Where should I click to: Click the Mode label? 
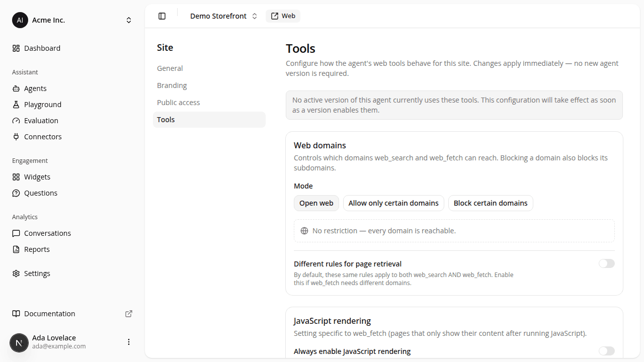(303, 186)
